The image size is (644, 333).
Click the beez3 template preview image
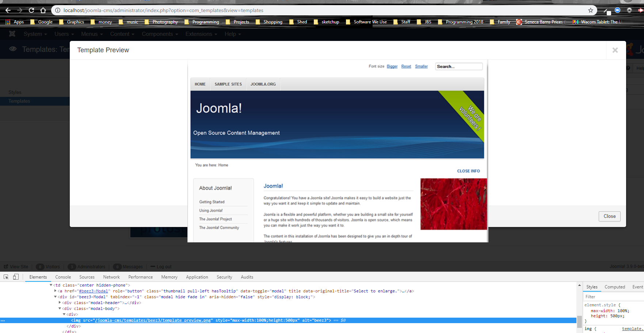[338, 151]
